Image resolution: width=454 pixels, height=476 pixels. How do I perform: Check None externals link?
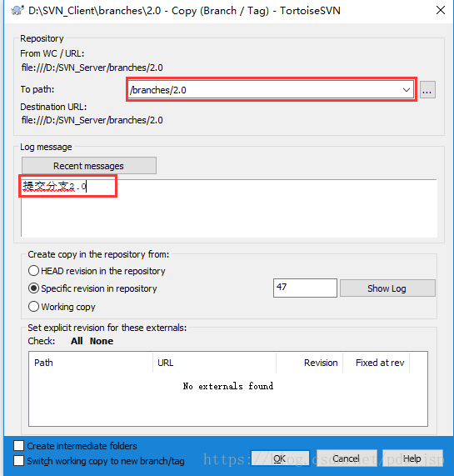[x=102, y=341]
